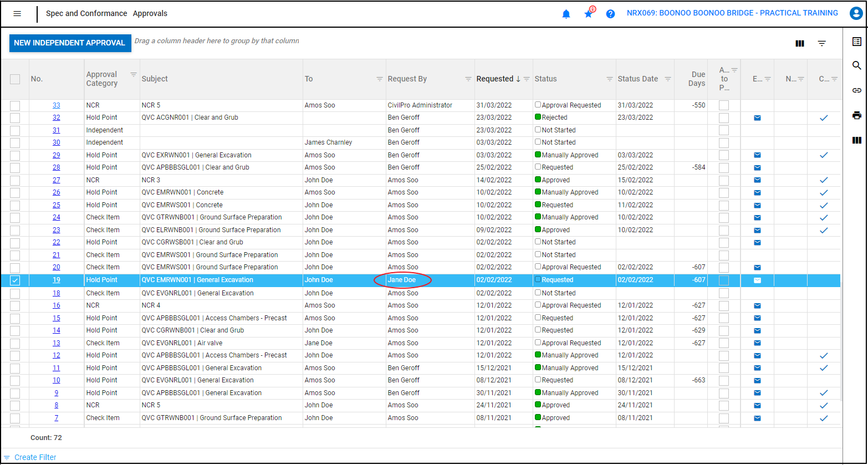Screen dimensions: 868x465
Task: Uncheck the selected row 19 checkbox
Action: point(15,280)
